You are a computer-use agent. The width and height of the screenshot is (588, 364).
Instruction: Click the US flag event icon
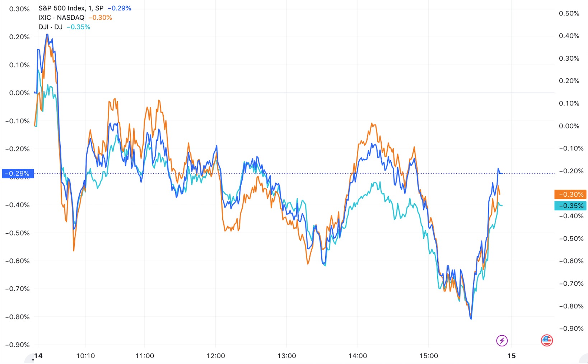pyautogui.click(x=546, y=340)
